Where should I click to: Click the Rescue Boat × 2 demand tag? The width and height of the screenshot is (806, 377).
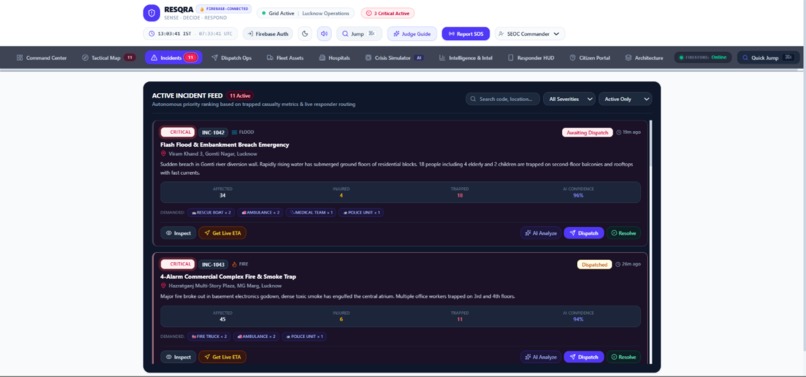tap(211, 212)
